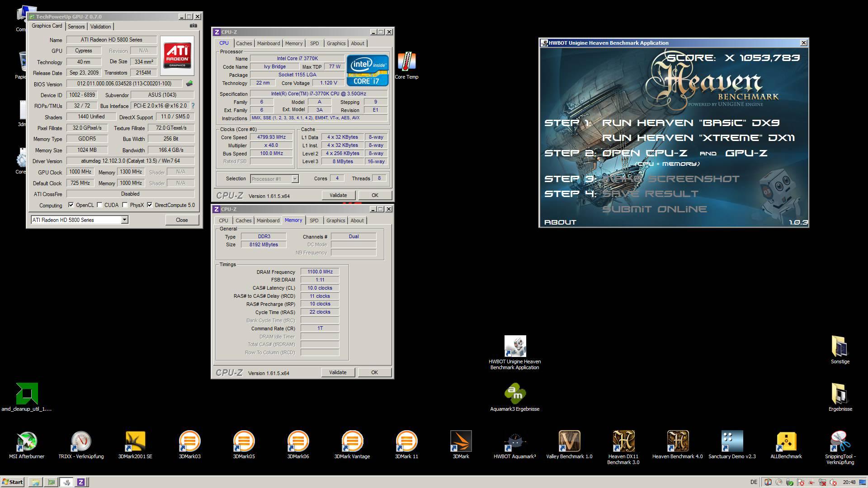Viewport: 868px width, 488px height.
Task: Click CPU-Z taskbar button
Action: click(x=81, y=482)
